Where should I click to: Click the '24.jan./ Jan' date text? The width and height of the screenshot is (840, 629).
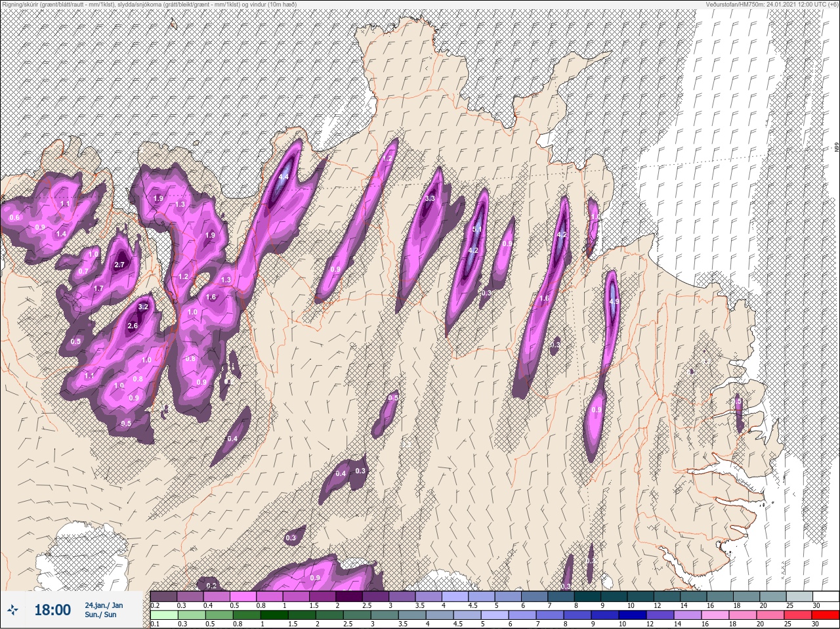tap(104, 605)
